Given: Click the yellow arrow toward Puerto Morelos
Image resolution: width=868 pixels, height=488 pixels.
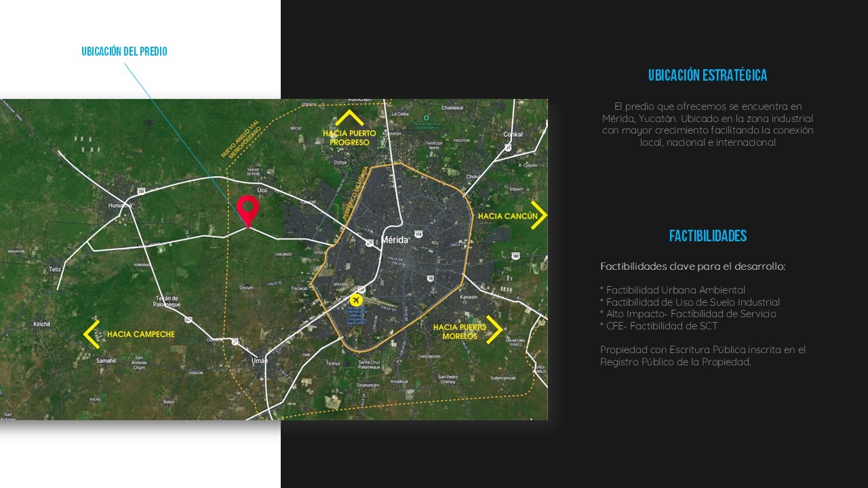Looking at the screenshot, I should point(494,330).
